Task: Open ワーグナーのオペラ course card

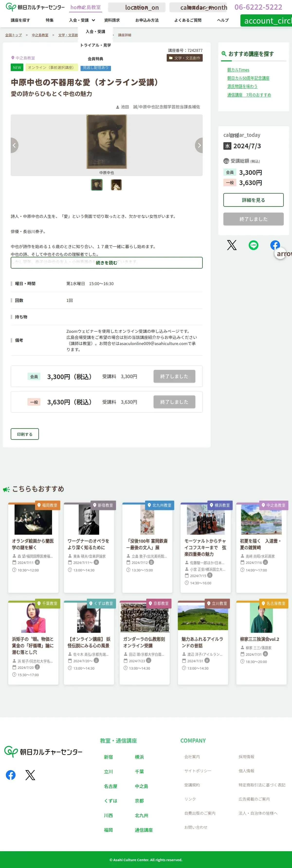Action: coord(89,548)
